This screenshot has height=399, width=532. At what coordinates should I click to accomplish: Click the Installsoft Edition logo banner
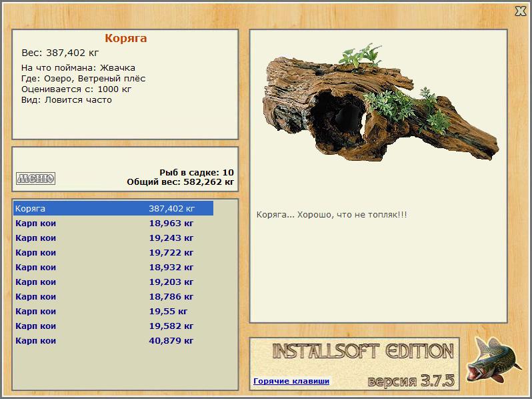tap(363, 351)
